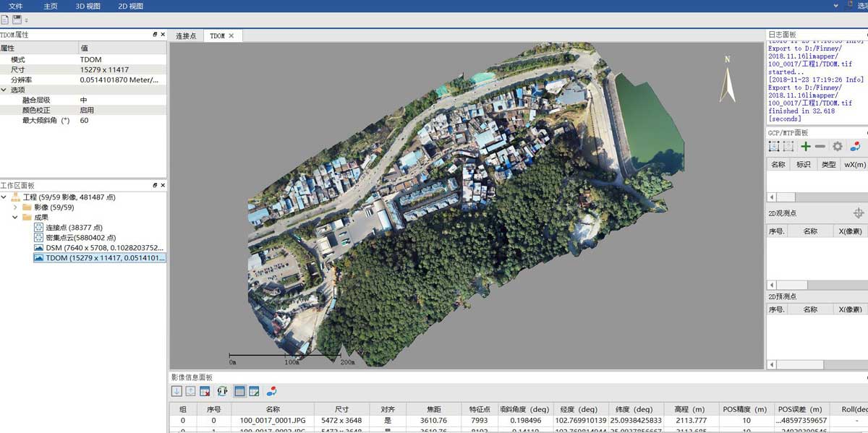Click the save disk icon in quick toolbar
Viewport: 868px width, 433px height.
17,20
